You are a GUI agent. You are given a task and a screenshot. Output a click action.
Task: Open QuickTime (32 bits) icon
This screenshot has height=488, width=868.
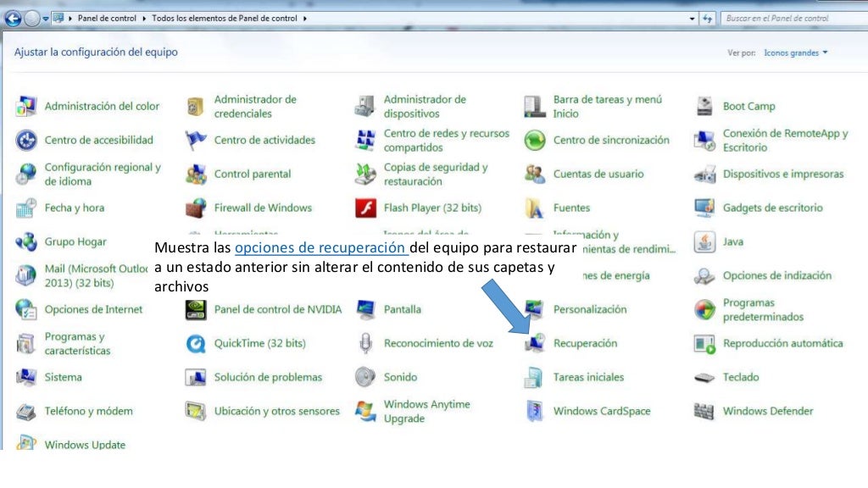(196, 344)
